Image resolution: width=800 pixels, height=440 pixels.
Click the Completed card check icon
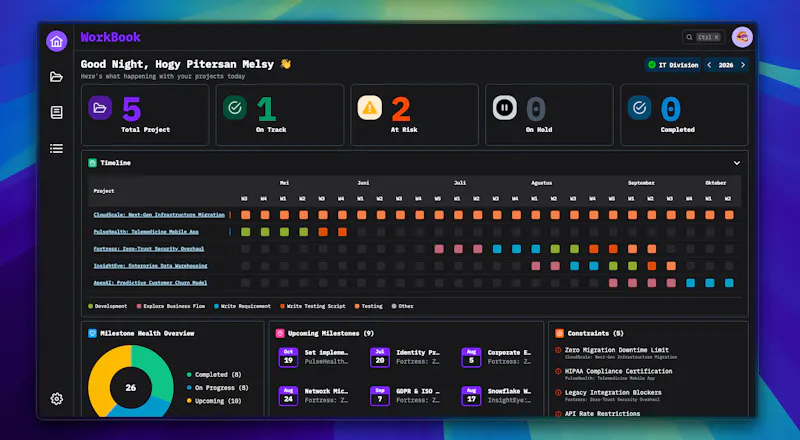click(639, 108)
